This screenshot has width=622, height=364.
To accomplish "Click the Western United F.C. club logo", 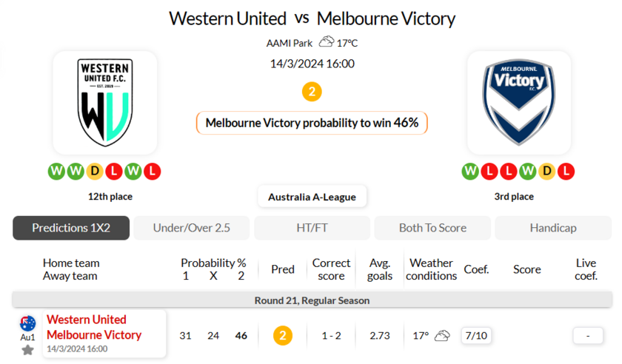I will click(105, 102).
